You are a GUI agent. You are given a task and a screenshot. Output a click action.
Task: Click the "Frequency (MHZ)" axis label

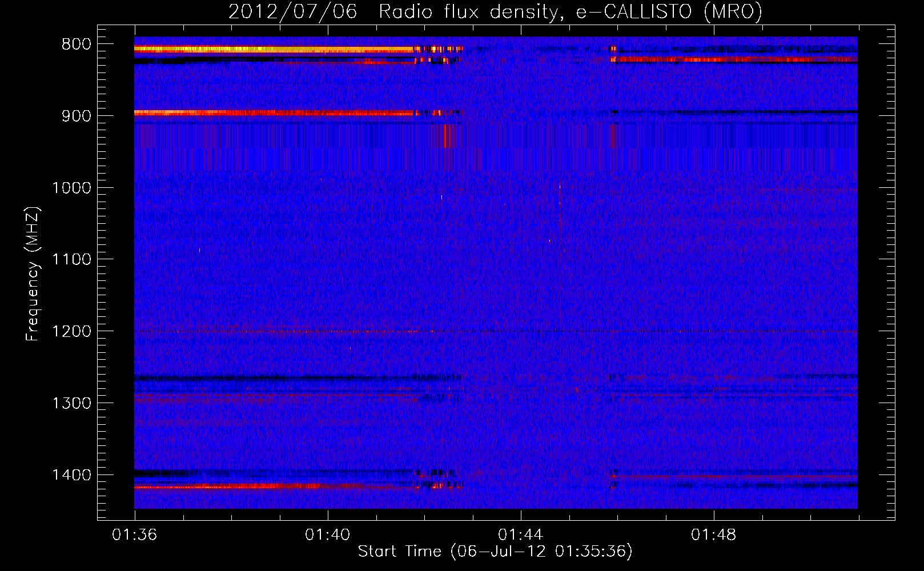pyautogui.click(x=33, y=274)
